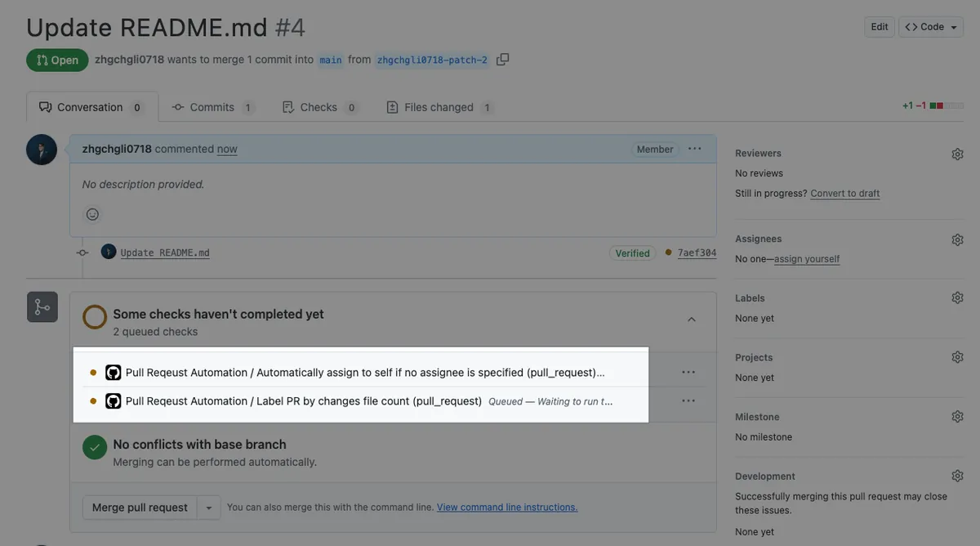Switch to the Files changed tab
This screenshot has height=546, width=980.
pyautogui.click(x=439, y=107)
